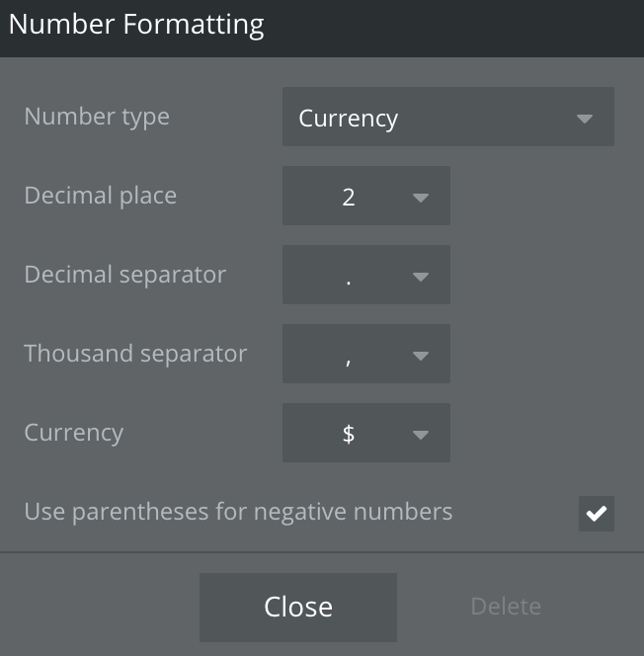Click the Close button
The height and width of the screenshot is (656, 644).
coord(298,607)
